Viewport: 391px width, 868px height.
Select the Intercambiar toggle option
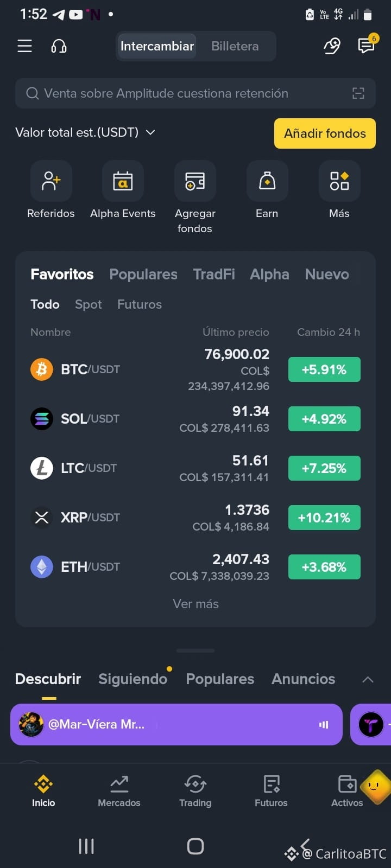tap(157, 46)
